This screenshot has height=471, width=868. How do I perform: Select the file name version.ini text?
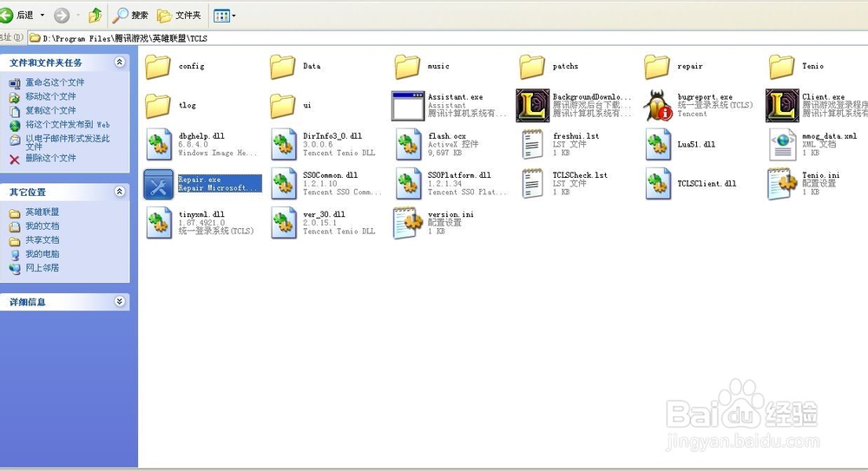450,215
